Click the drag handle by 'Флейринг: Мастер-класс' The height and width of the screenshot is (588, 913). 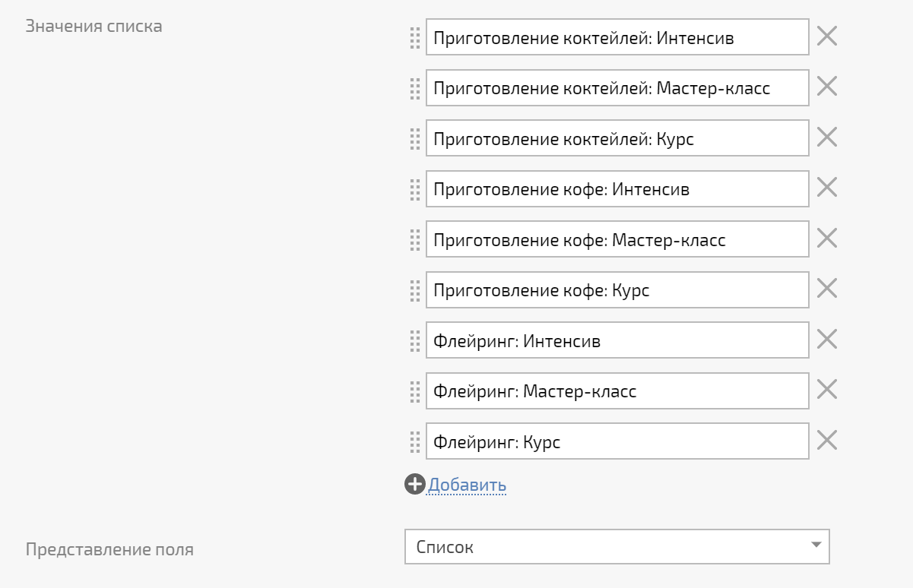(x=415, y=391)
